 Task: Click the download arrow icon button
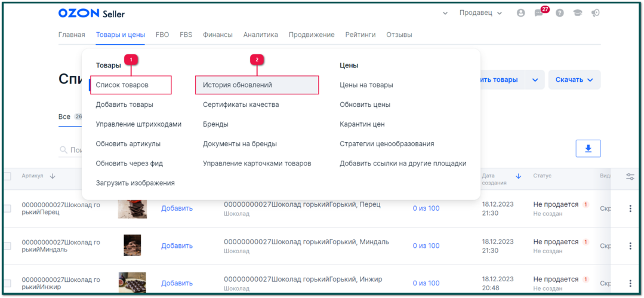(588, 148)
